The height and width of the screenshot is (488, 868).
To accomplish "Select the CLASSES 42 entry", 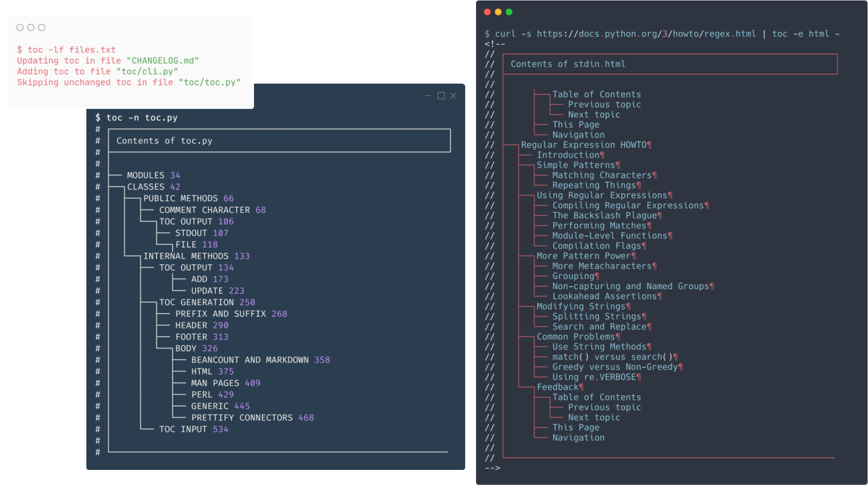I will click(154, 187).
